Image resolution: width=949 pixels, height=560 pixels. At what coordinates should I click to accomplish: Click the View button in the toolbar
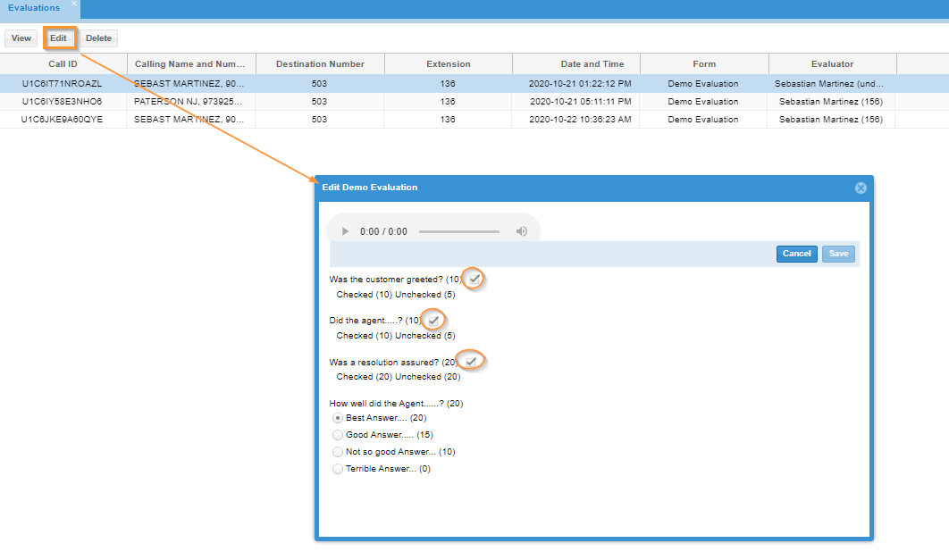21,38
